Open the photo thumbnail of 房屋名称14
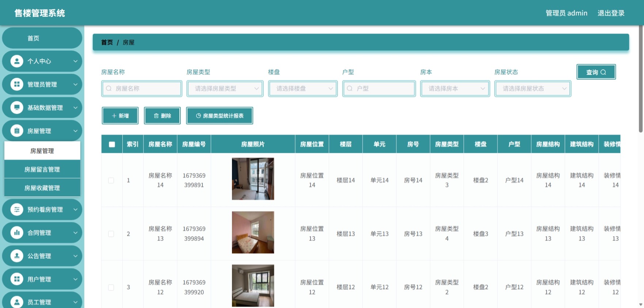Image resolution: width=644 pixels, height=308 pixels. 253,179
